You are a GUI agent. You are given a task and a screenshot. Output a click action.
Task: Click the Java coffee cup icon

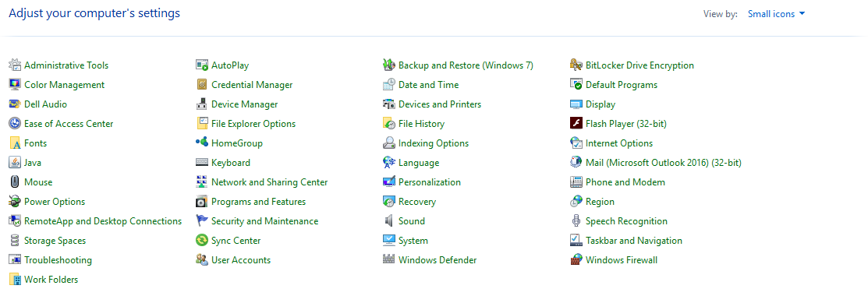pyautogui.click(x=15, y=163)
